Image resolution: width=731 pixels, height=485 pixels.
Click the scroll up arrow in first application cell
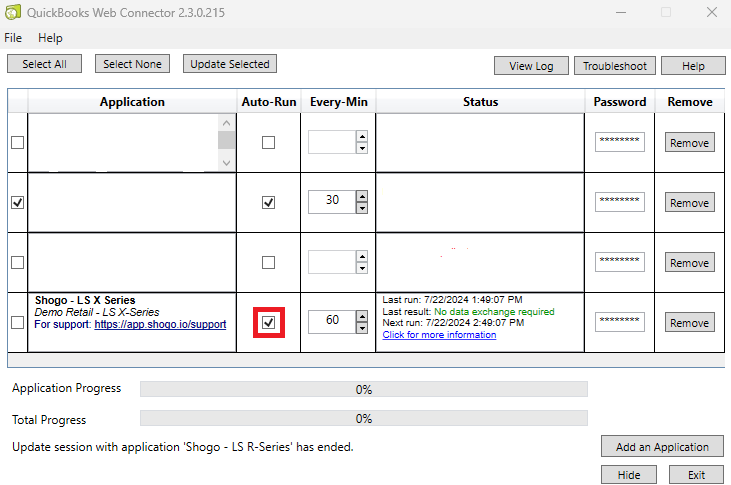click(x=227, y=123)
